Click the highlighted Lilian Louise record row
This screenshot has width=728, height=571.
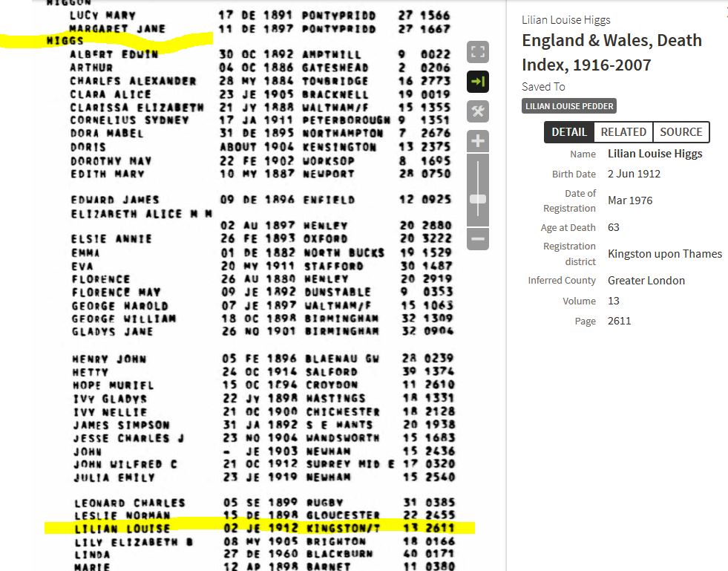tap(260, 529)
